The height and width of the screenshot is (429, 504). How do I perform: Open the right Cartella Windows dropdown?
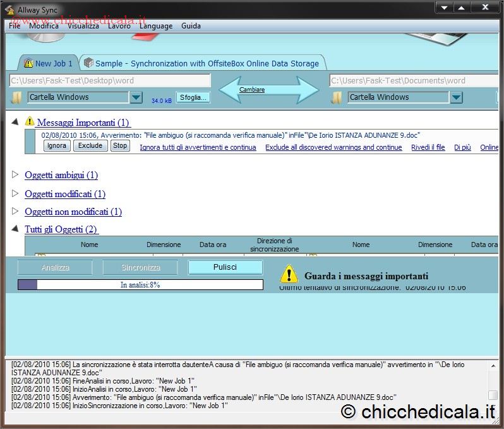tap(456, 97)
